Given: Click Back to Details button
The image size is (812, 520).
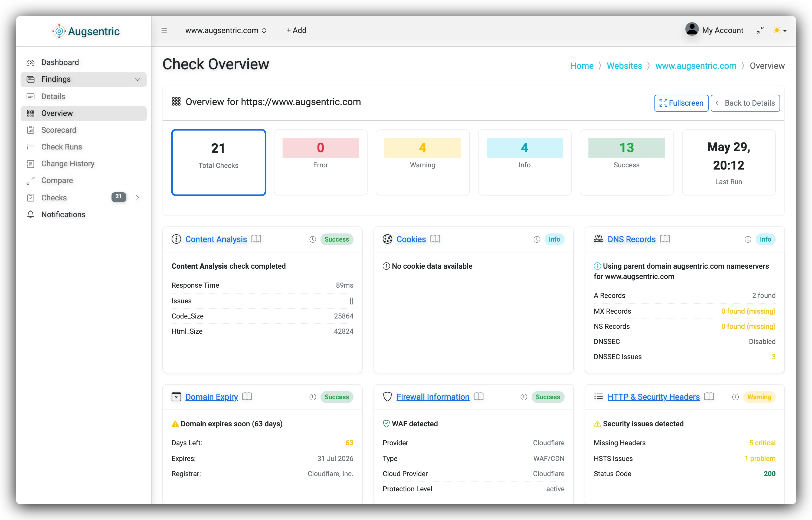Looking at the screenshot, I should [745, 103].
